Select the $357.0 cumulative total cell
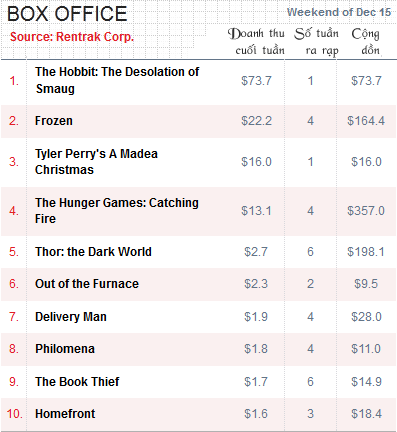The height and width of the screenshot is (432, 397). tap(366, 211)
